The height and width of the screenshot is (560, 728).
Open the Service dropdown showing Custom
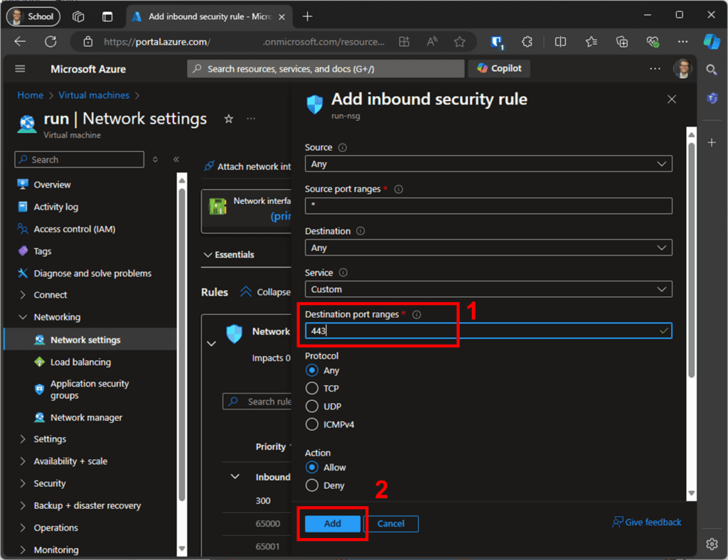488,289
